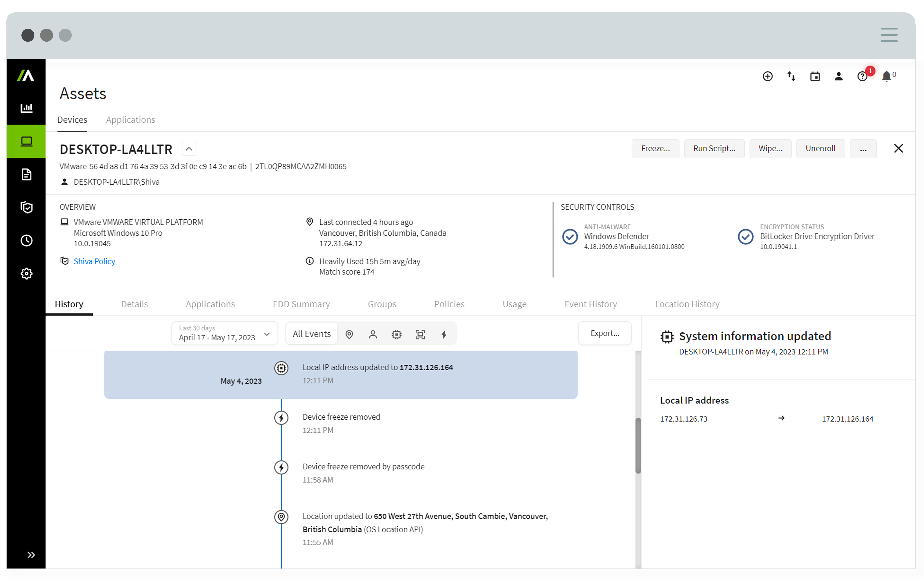Click the calendar icon in toolbar
The width and height of the screenshot is (924, 582).
[816, 76]
